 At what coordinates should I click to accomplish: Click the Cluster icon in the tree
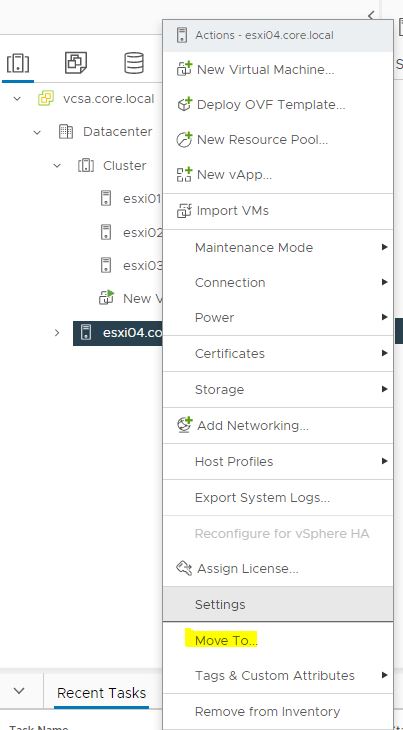pos(86,165)
